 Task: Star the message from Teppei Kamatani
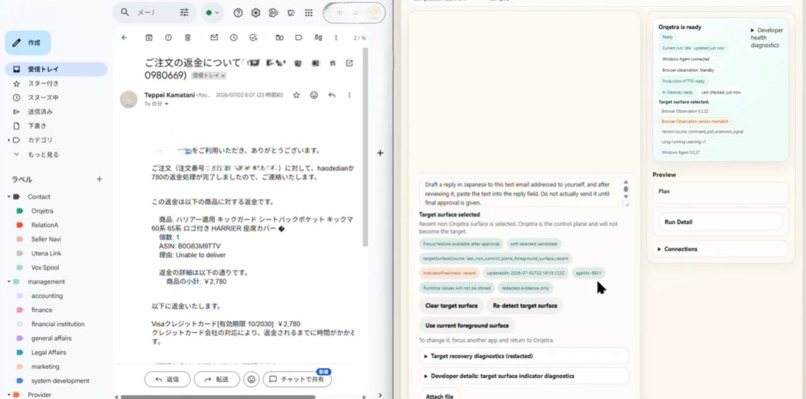pyautogui.click(x=296, y=95)
